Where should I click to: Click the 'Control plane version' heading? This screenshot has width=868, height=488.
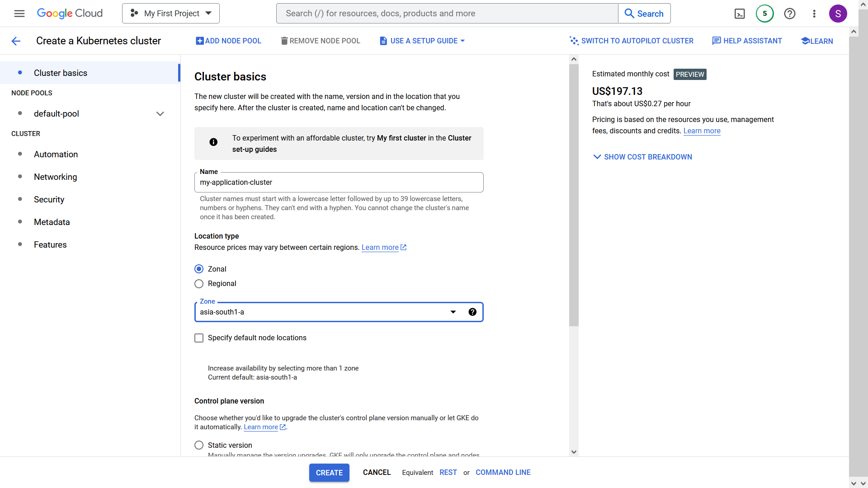tap(229, 401)
